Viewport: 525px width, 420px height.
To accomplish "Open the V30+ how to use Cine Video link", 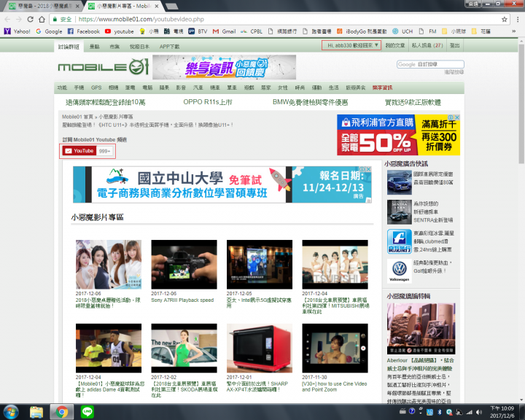I will (334, 386).
